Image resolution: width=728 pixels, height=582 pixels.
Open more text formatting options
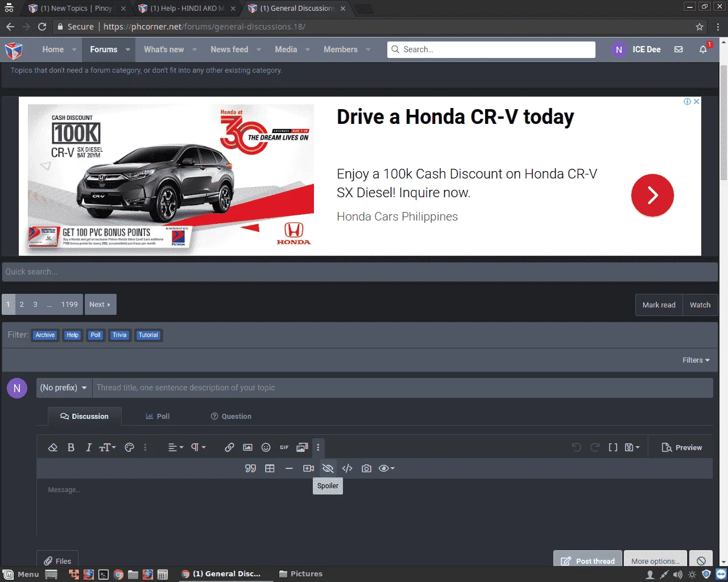point(145,447)
